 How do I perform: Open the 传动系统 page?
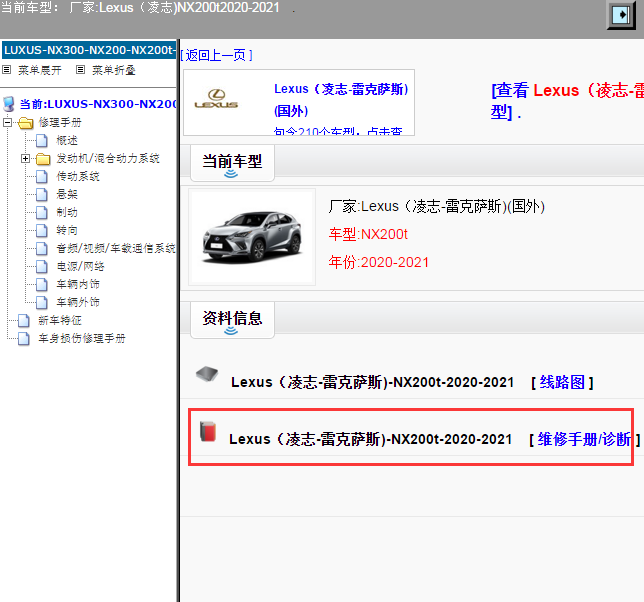point(78,176)
